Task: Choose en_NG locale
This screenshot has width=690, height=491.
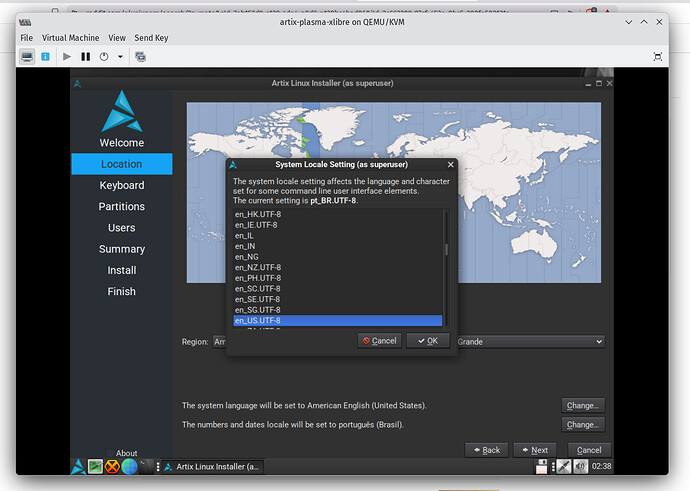Action: click(x=338, y=257)
